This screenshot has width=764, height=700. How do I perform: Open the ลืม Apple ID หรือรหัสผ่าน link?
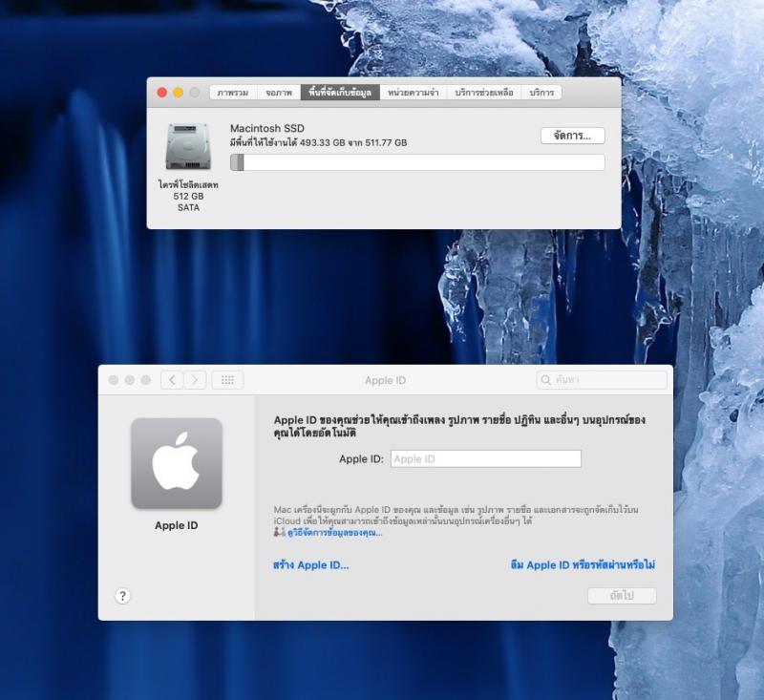tap(582, 565)
